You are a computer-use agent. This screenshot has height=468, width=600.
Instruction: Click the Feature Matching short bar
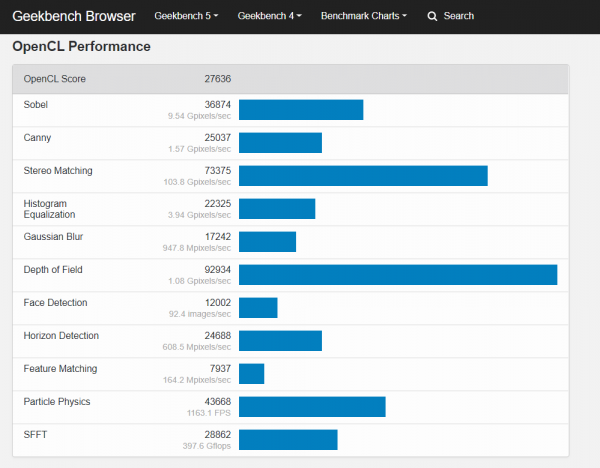(x=251, y=374)
